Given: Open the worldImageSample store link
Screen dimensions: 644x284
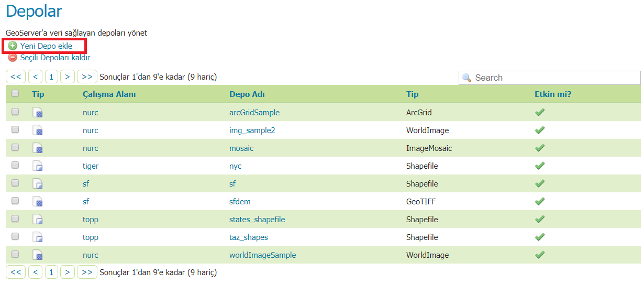Looking at the screenshot, I should [263, 255].
